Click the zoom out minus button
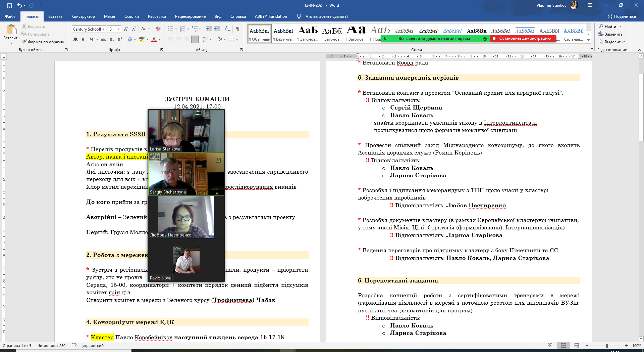Viewport: 644px width, 352px height. pos(587,346)
